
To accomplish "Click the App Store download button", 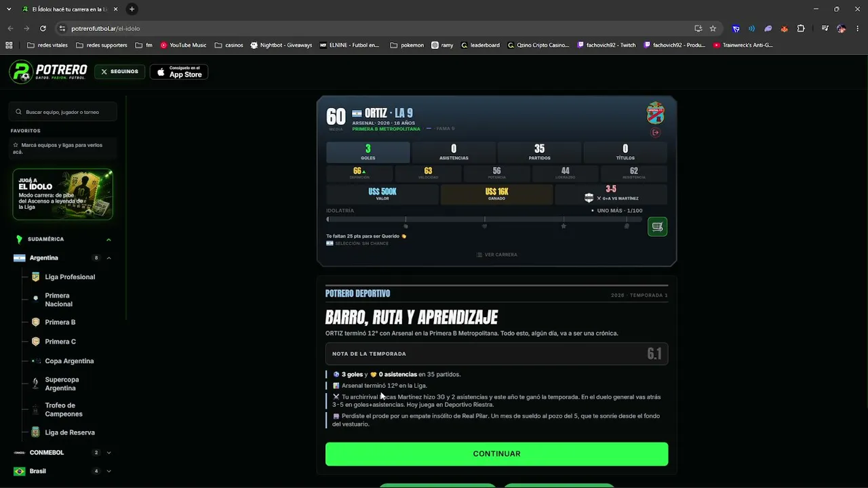I will 179,72.
